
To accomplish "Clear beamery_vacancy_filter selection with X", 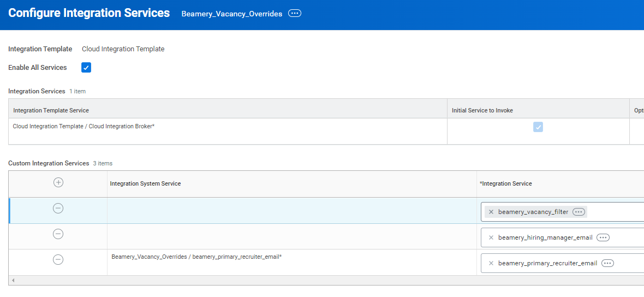I will (x=491, y=212).
